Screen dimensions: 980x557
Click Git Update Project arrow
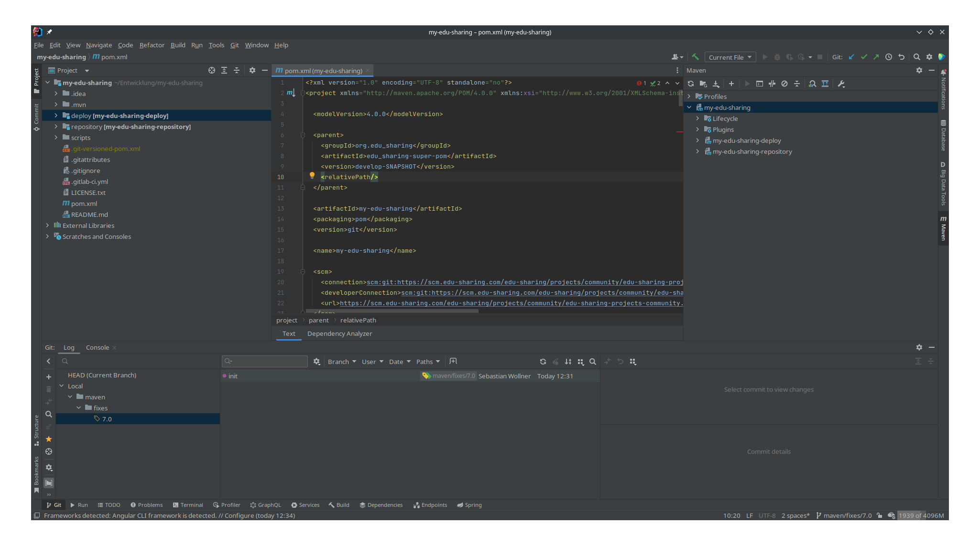click(x=851, y=57)
